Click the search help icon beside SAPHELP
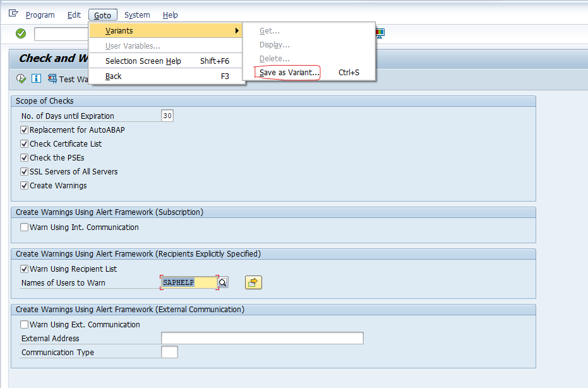588x388 pixels. click(223, 282)
